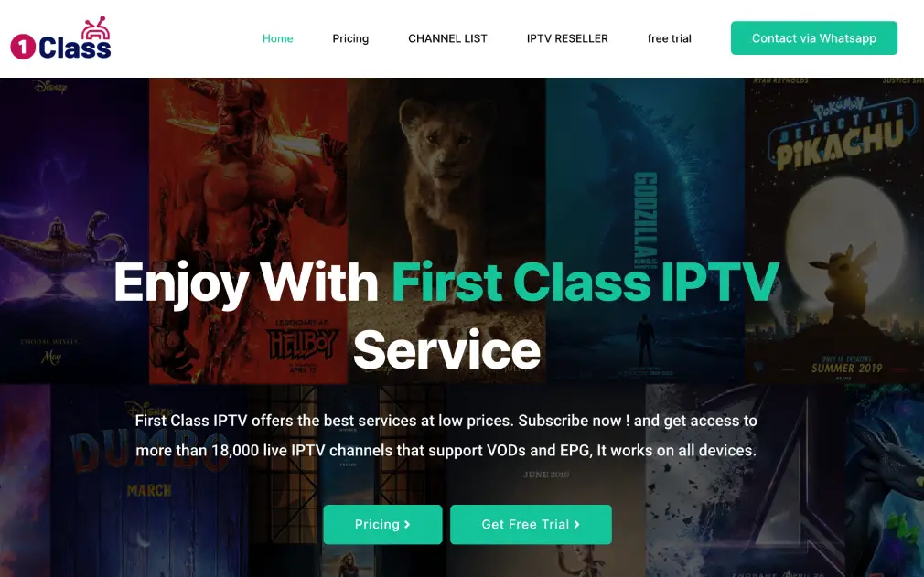Screen dimensions: 924x577
Task: Click the 1Class logo
Action: point(60,38)
